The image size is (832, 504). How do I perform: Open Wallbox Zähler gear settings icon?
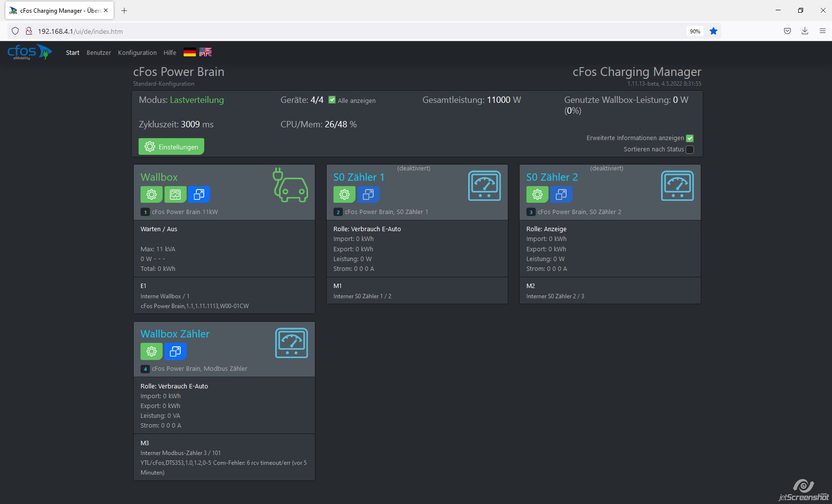pyautogui.click(x=151, y=351)
